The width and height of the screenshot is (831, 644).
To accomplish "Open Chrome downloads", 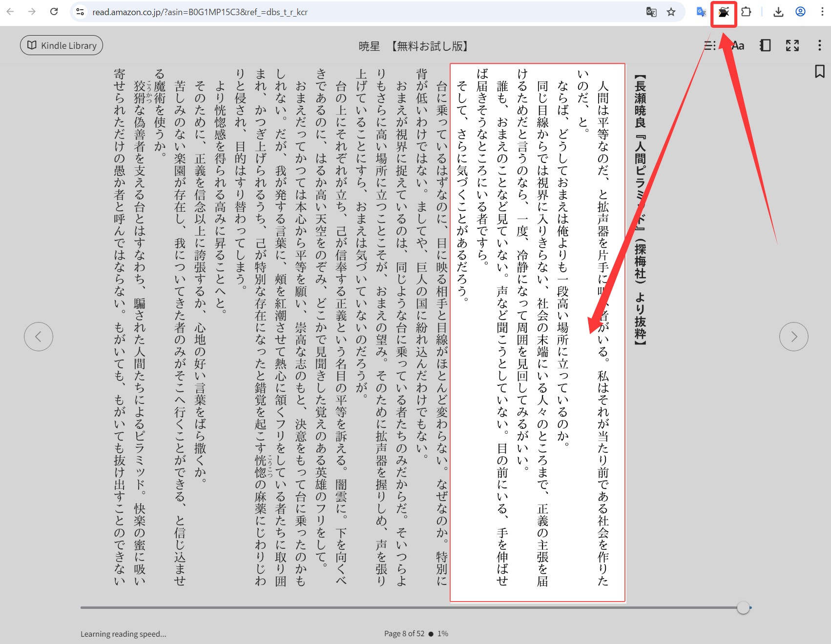I will coord(778,12).
